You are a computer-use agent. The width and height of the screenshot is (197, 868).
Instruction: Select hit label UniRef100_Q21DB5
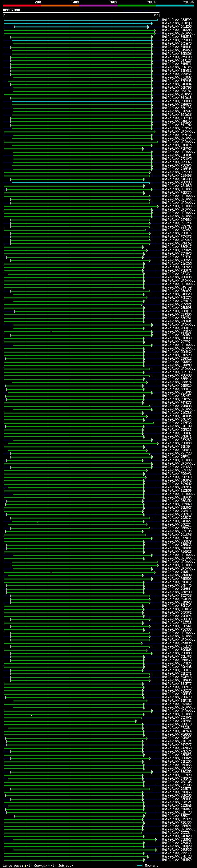click(177, 186)
